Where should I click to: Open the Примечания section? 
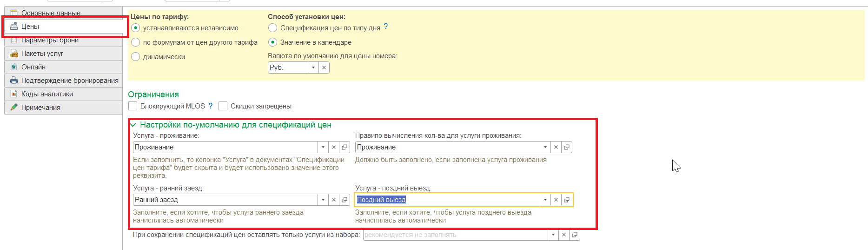coord(63,108)
